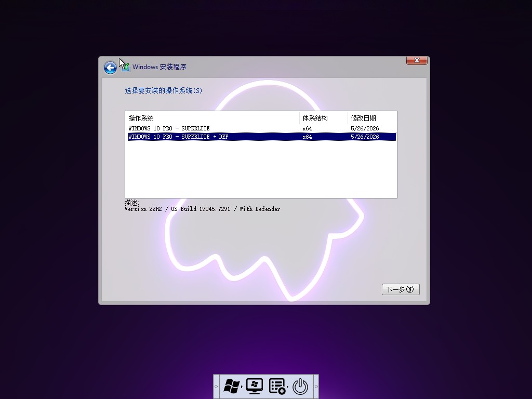532x399 pixels.
Task: Click the right diamond handle of the dock
Action: coord(316,387)
